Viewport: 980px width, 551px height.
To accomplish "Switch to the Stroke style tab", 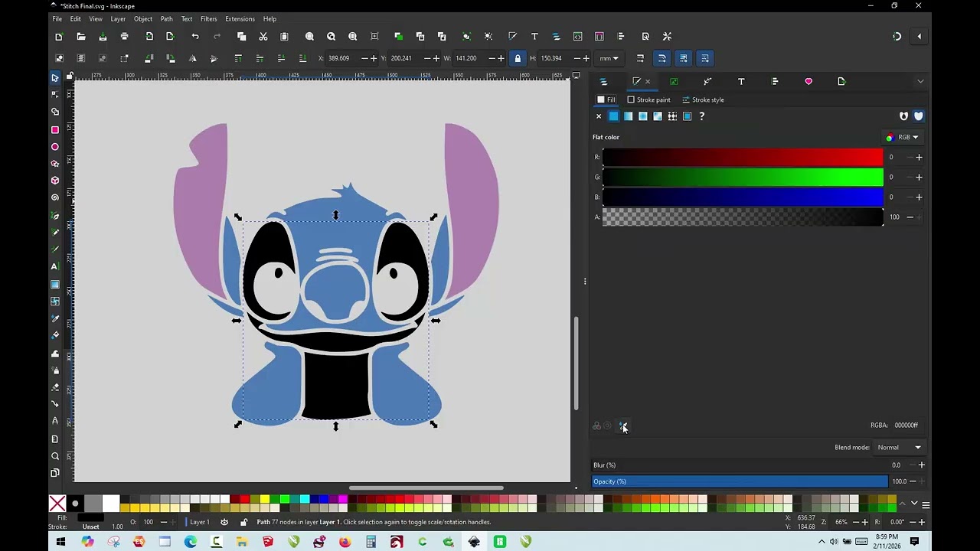I will (x=703, y=99).
